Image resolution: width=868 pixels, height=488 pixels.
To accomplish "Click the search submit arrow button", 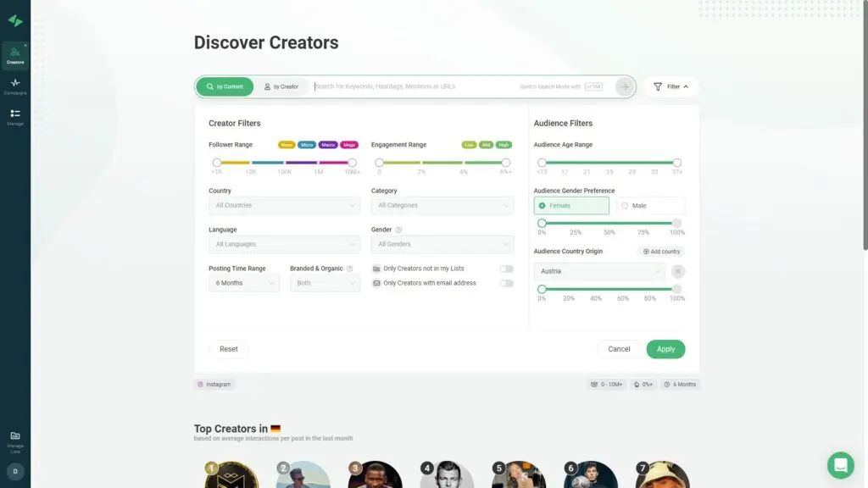I will point(624,86).
